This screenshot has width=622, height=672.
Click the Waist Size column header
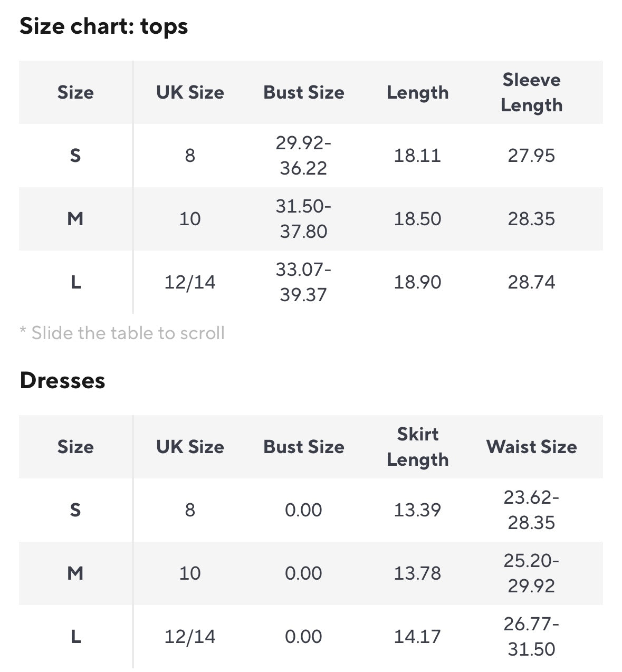click(531, 447)
